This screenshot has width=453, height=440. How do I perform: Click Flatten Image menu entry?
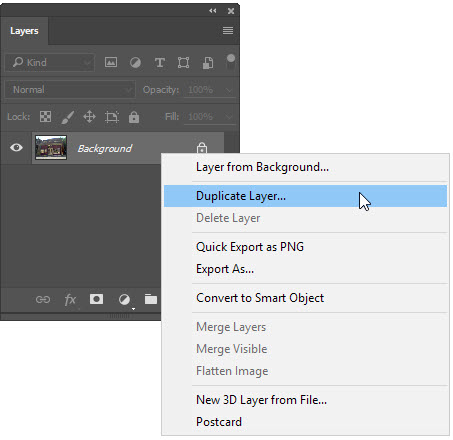point(305,371)
